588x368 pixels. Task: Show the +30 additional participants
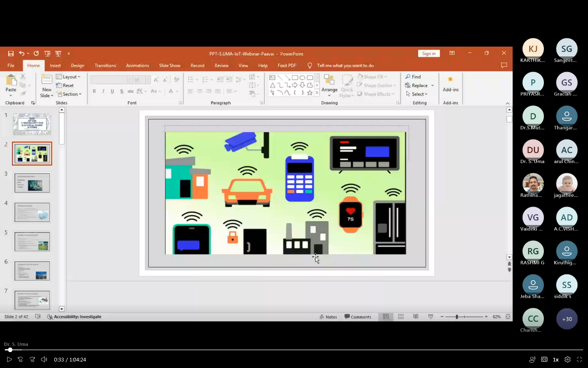click(567, 319)
